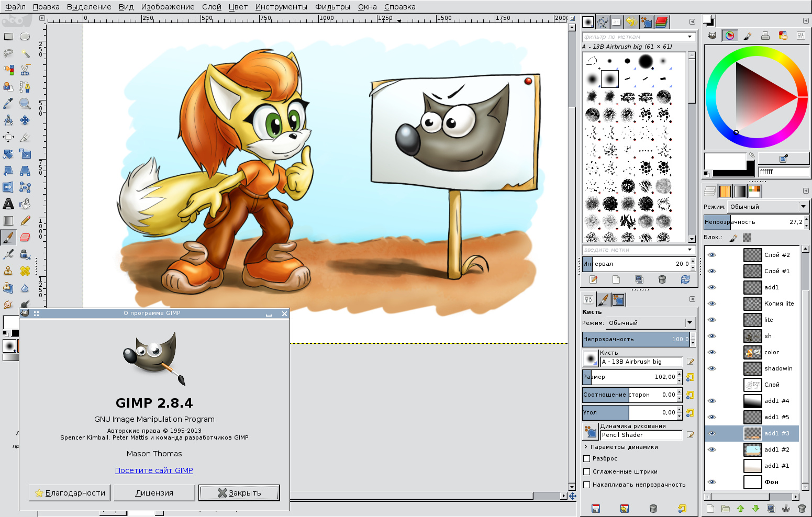812x517 pixels.
Task: Pick the Fuzzy Select magic wand tool
Action: (x=25, y=53)
